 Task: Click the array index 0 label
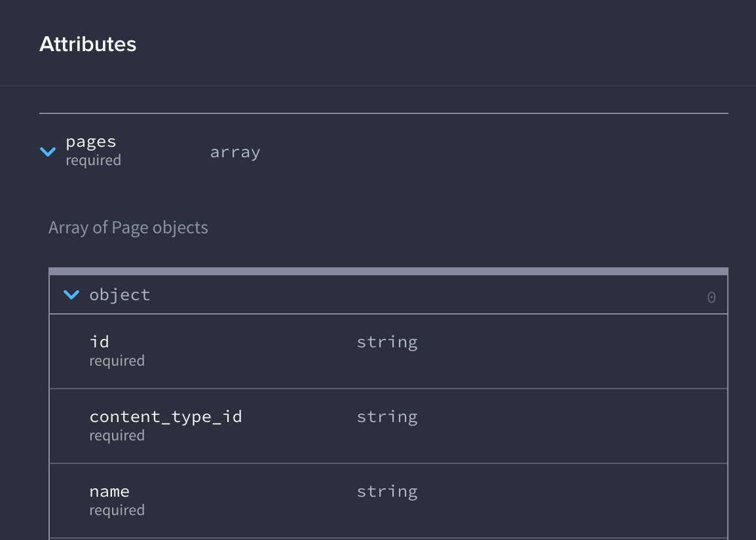coord(711,298)
